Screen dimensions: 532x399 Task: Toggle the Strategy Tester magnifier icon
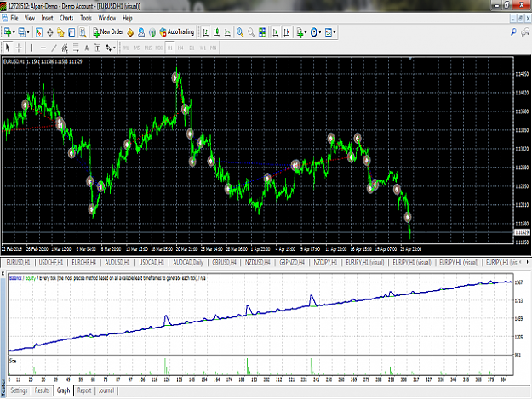point(83,32)
